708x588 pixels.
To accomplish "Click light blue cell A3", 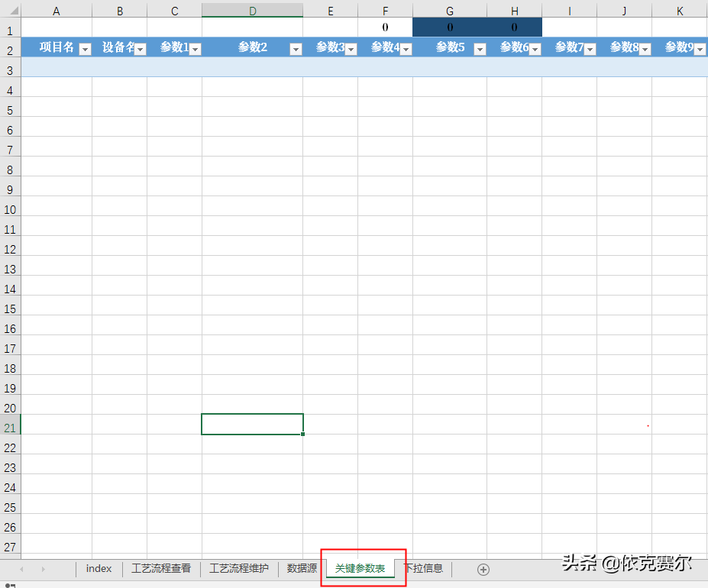I will (57, 67).
